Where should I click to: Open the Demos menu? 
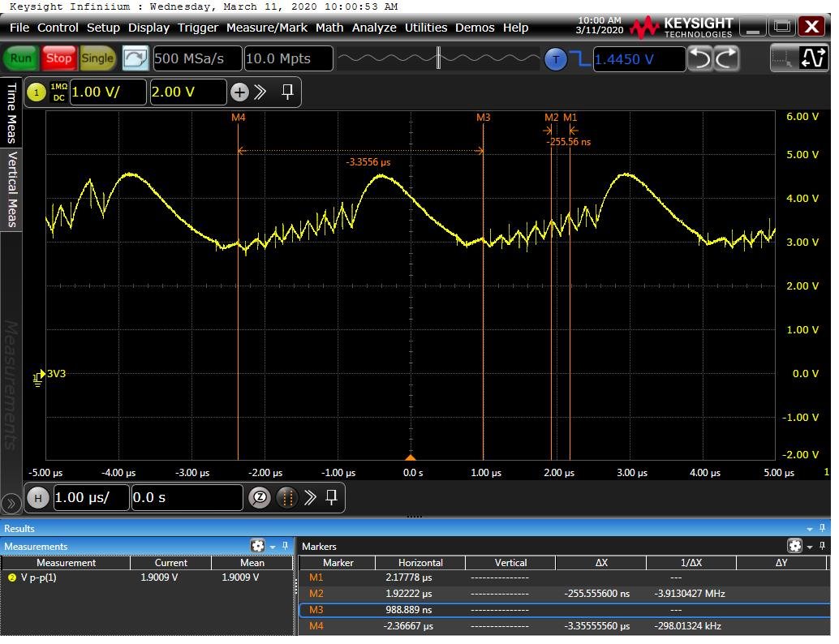coord(475,28)
